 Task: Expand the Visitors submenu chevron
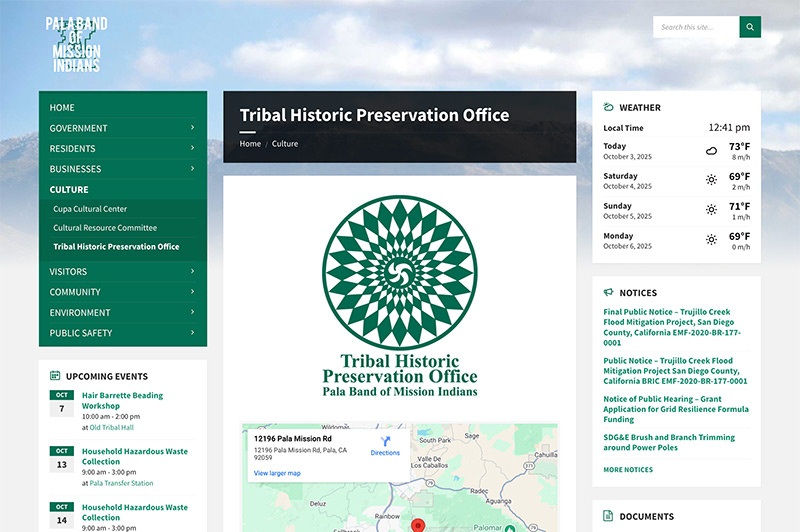coord(192,272)
